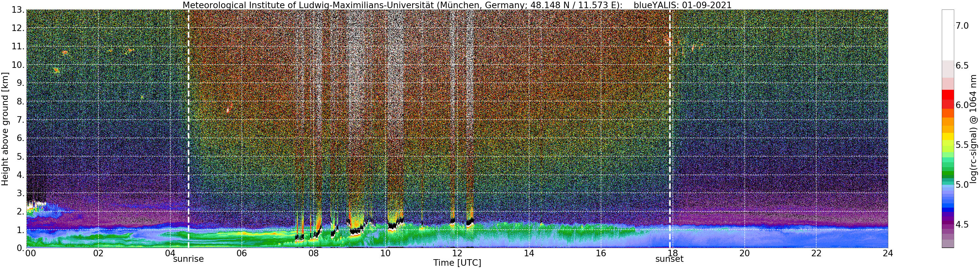Viewport: 980px width, 269px height.
Task: Click the height-axis tick label '7.'
Action: click(20, 119)
